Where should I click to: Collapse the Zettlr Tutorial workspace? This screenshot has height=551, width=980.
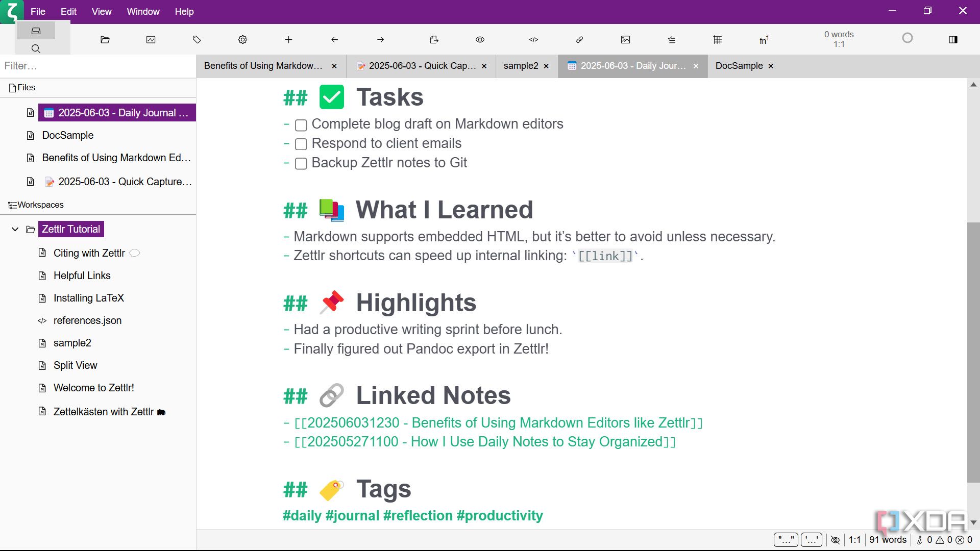tap(15, 229)
